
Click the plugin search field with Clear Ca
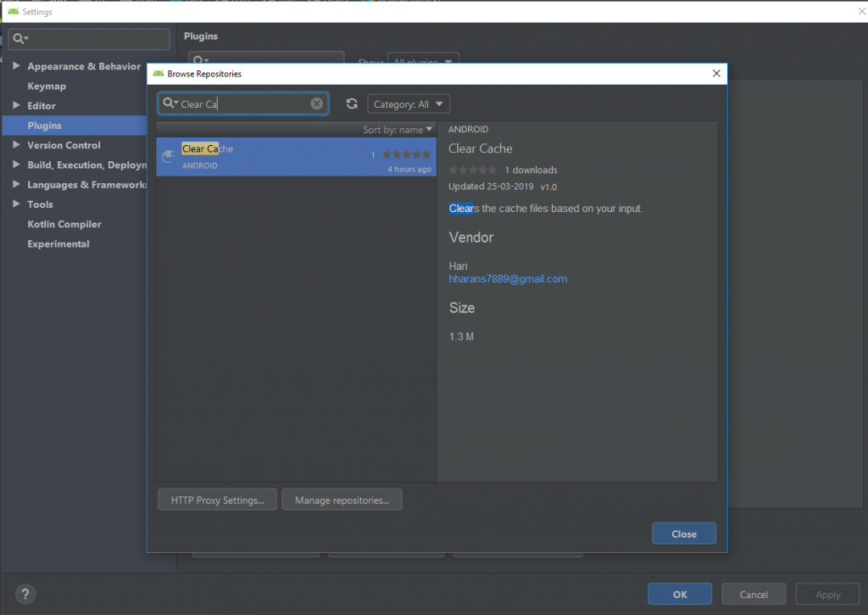click(243, 103)
